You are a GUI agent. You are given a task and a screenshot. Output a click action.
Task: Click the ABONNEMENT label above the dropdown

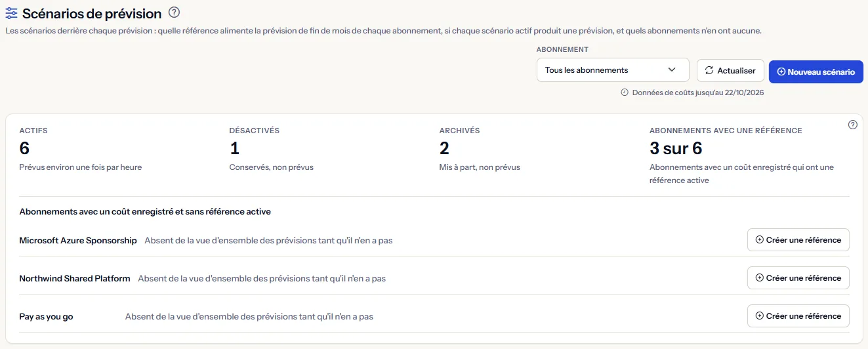[x=562, y=50]
